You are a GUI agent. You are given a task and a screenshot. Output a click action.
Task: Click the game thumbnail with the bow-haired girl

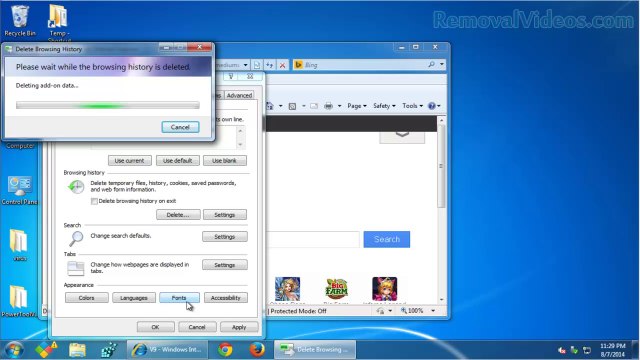[x=384, y=289]
